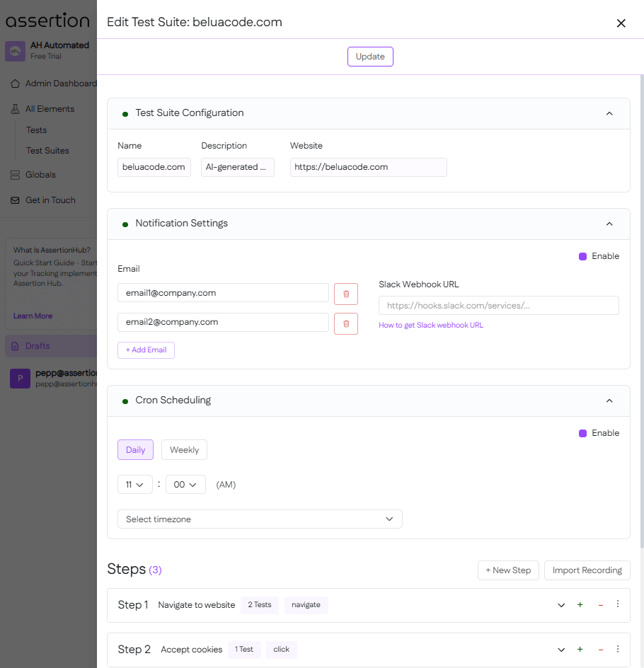Open Step 1's three-dot options menu
The image size is (644, 668).
pyautogui.click(x=617, y=605)
